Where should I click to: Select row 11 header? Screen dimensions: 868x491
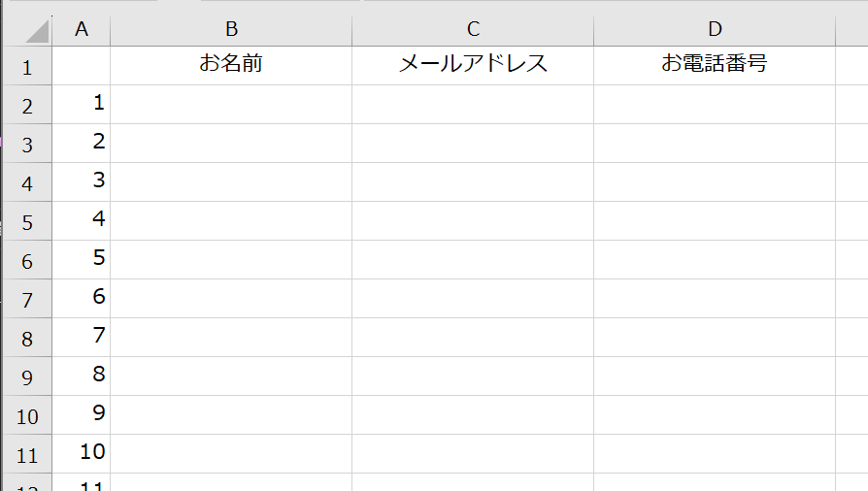26,455
